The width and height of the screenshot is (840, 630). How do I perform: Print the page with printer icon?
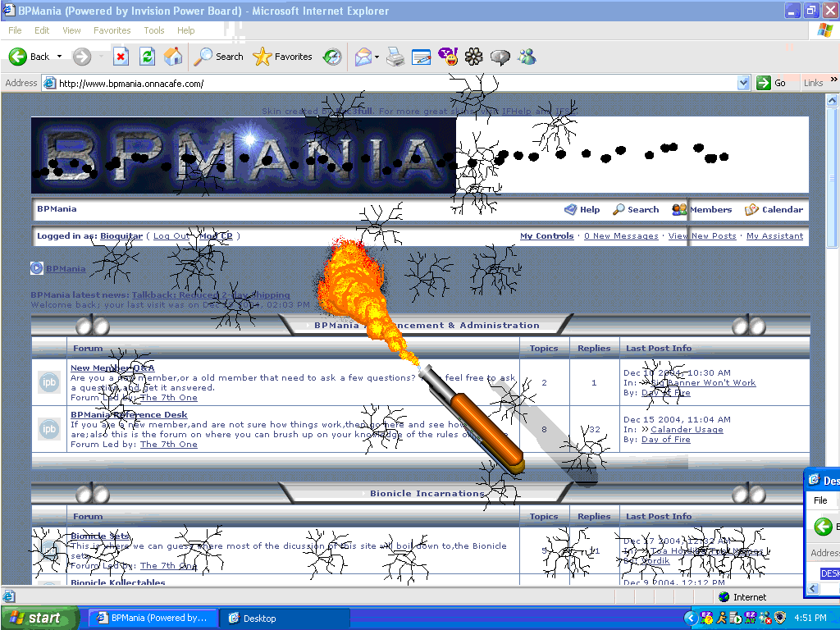point(395,57)
